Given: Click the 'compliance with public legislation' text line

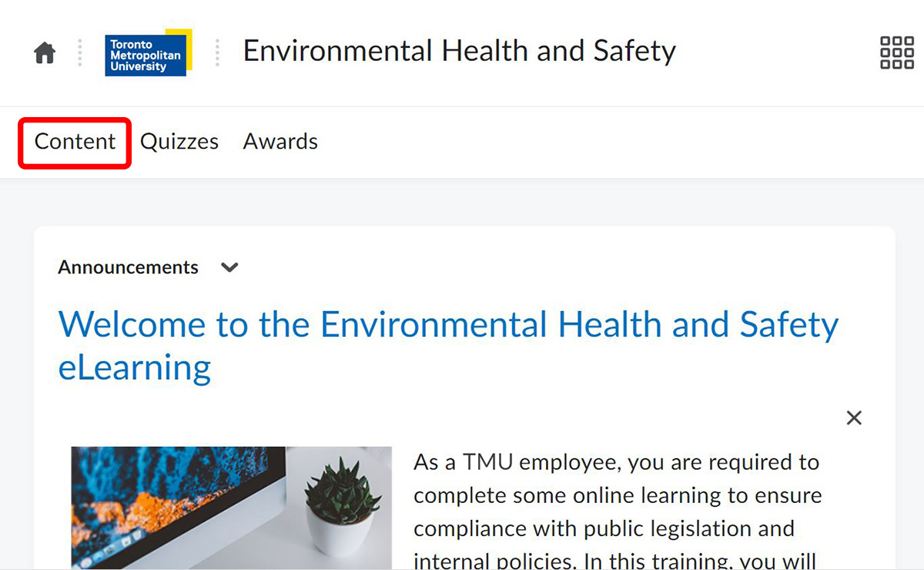Looking at the screenshot, I should pyautogui.click(x=604, y=528).
